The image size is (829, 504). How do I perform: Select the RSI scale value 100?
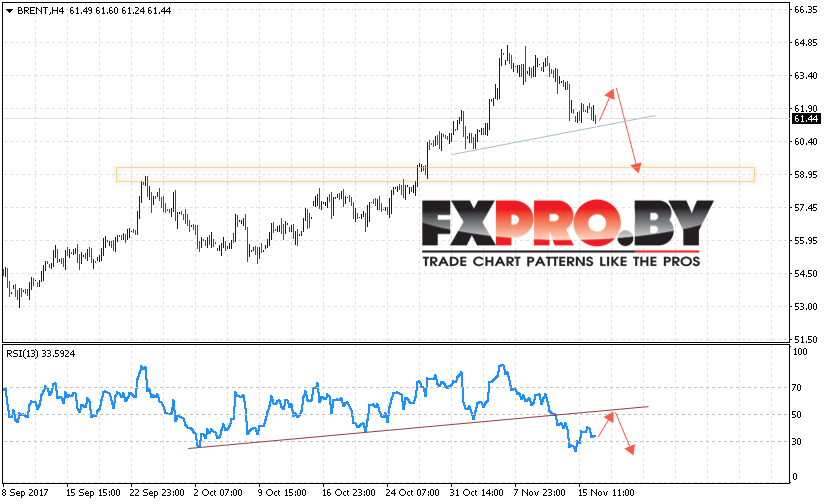800,352
